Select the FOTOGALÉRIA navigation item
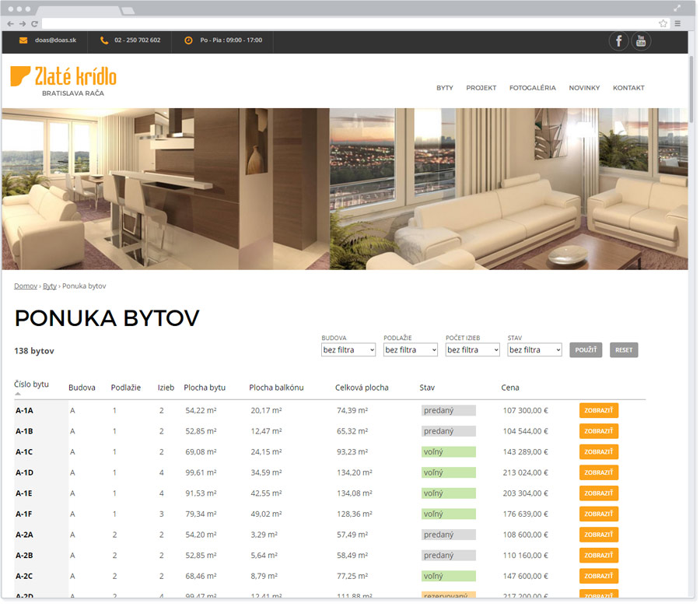Image resolution: width=700 pixels, height=607 pixels. [x=533, y=88]
